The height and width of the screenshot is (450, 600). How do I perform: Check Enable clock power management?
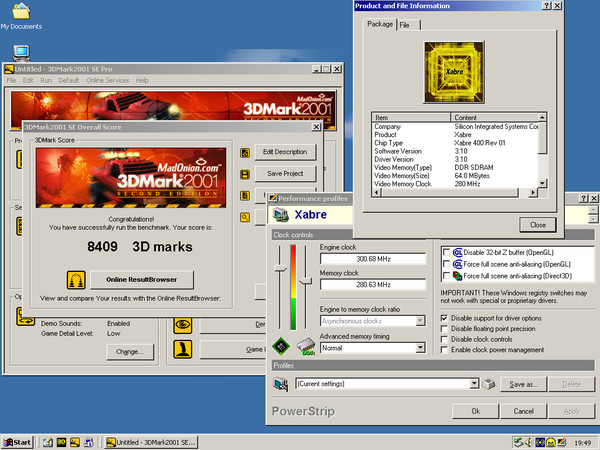click(444, 349)
